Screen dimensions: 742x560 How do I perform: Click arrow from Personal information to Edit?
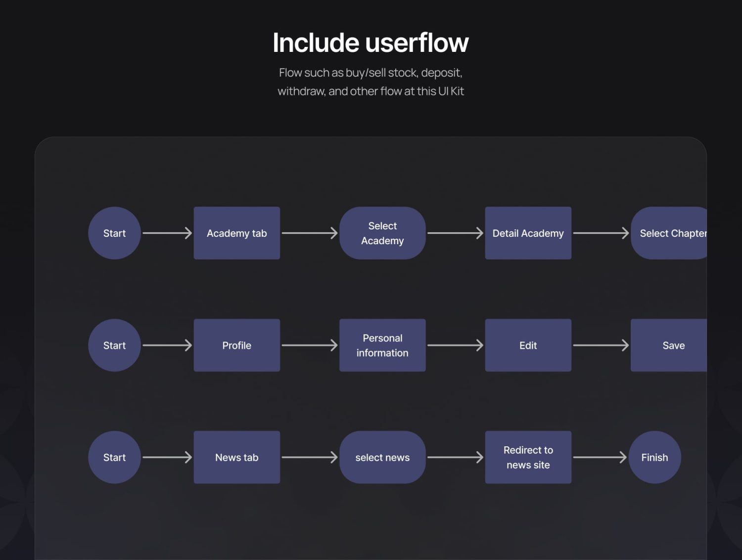pos(455,345)
